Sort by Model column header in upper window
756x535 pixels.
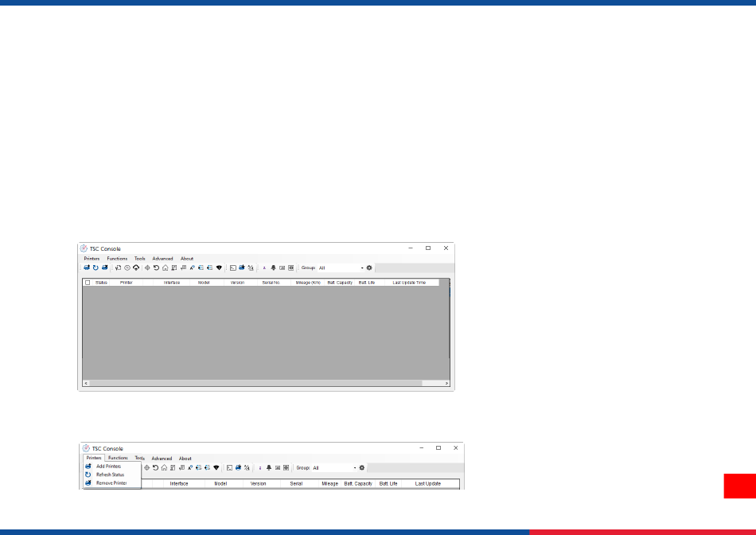coord(204,283)
